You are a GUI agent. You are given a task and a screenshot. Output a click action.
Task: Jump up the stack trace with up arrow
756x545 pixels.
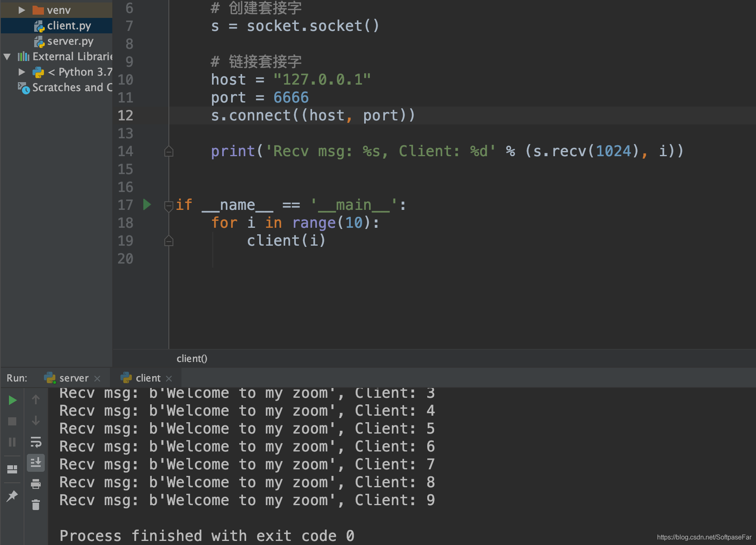(x=36, y=399)
